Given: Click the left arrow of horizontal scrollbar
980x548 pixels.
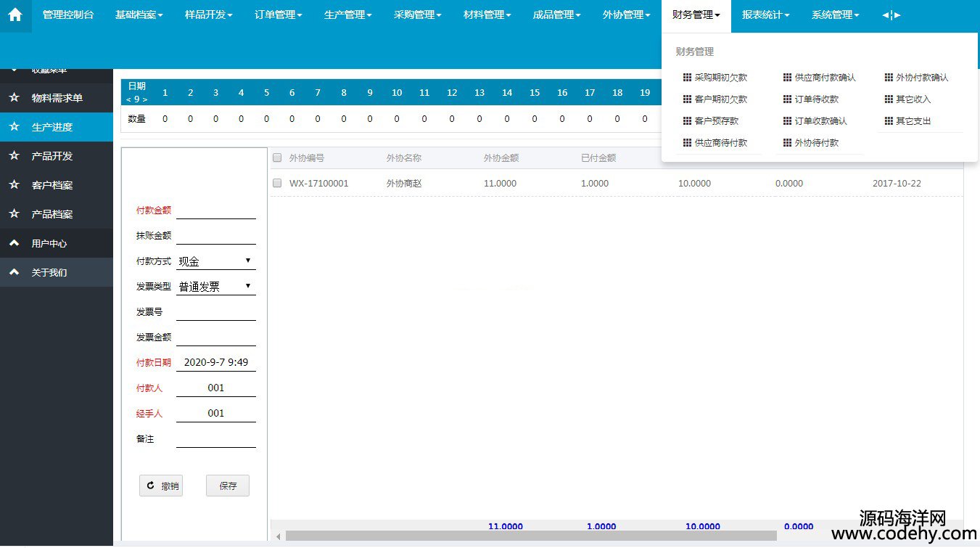Looking at the screenshot, I should coord(276,536).
